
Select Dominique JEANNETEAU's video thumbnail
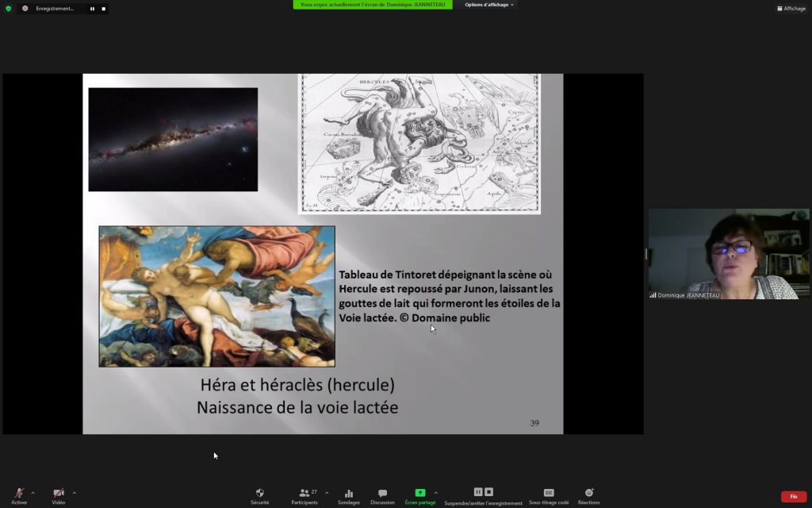pos(729,254)
